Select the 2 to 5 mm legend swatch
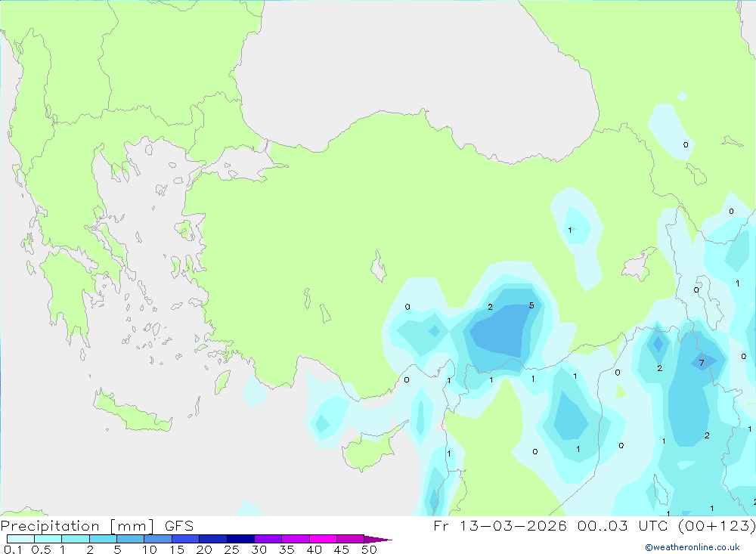756x554 pixels. coord(103,539)
